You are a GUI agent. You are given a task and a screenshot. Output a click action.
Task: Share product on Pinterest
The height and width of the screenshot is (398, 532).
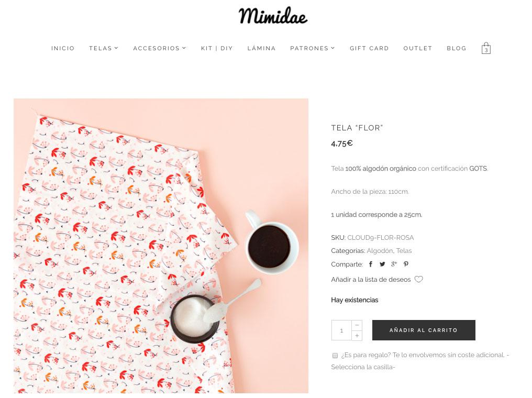[406, 264]
